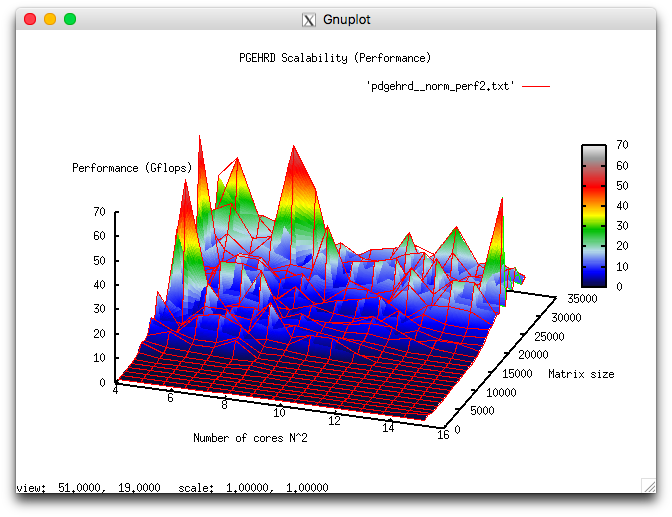The image size is (672, 517).
Task: Click x-axis tick label 14
Action: point(388,428)
